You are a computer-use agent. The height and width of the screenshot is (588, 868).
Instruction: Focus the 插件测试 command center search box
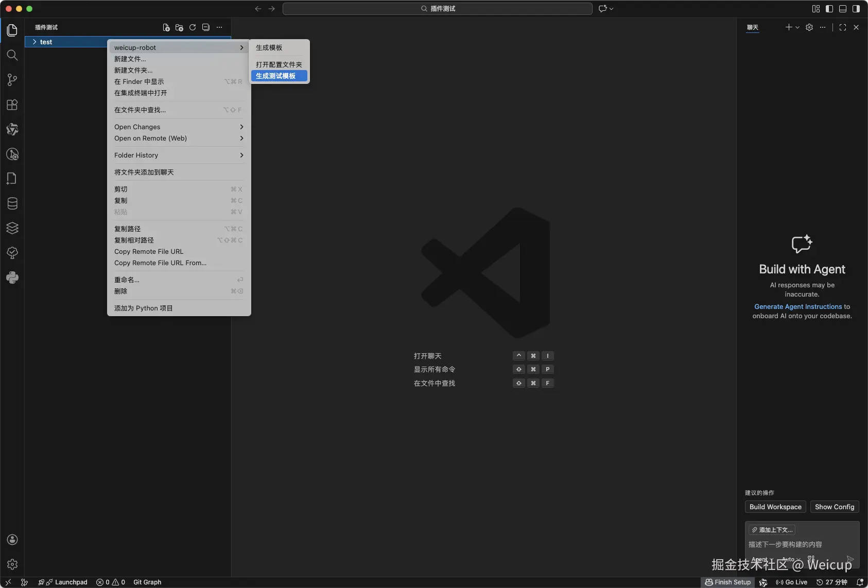point(438,9)
